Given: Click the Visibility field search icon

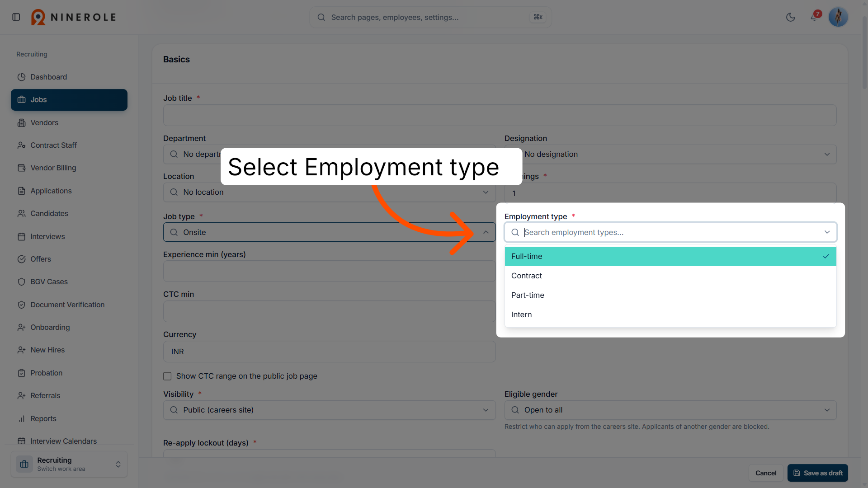Looking at the screenshot, I should pos(174,410).
